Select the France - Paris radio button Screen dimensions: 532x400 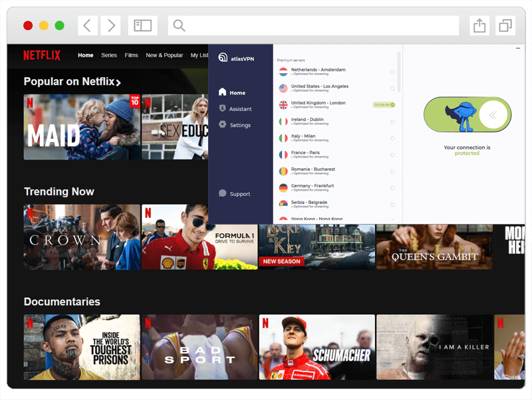(392, 155)
